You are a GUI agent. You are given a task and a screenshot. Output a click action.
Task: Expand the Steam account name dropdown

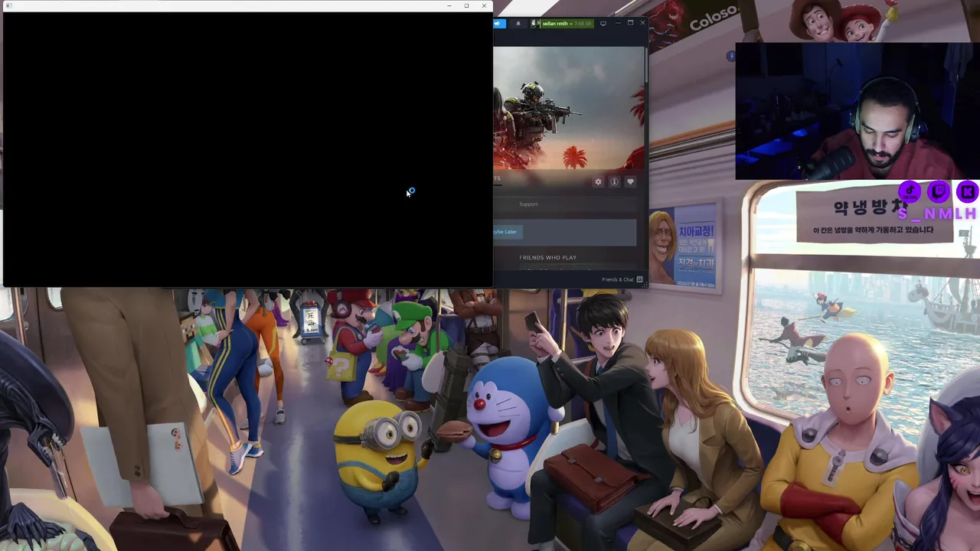(x=567, y=24)
